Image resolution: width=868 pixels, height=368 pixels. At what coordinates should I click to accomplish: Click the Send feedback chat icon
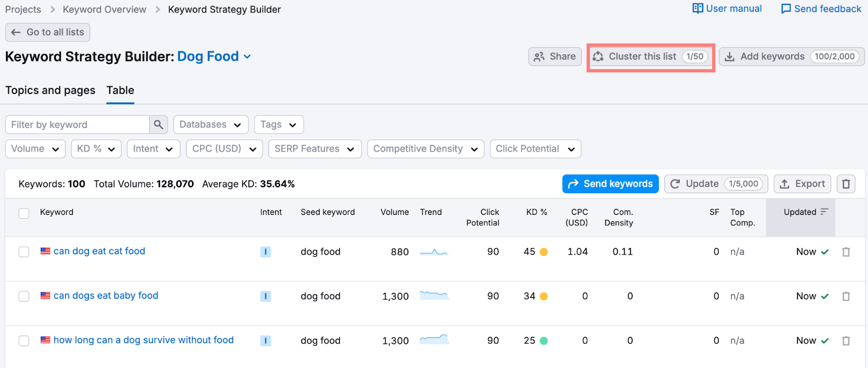(786, 9)
